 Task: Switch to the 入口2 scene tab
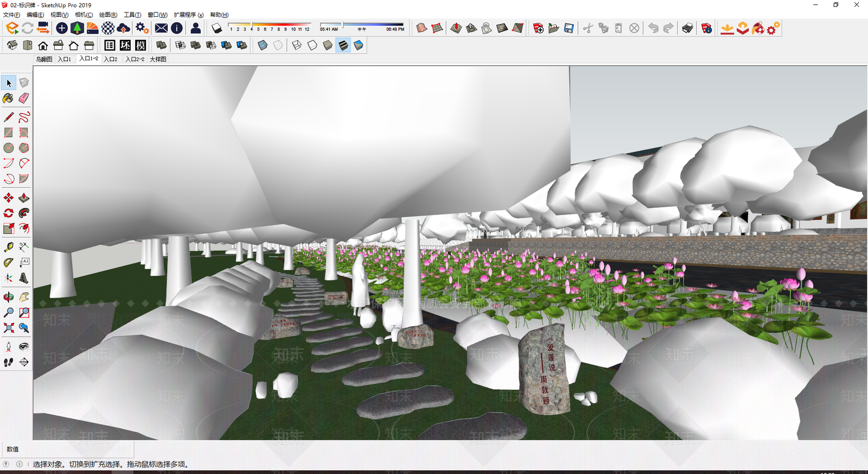[x=111, y=59]
